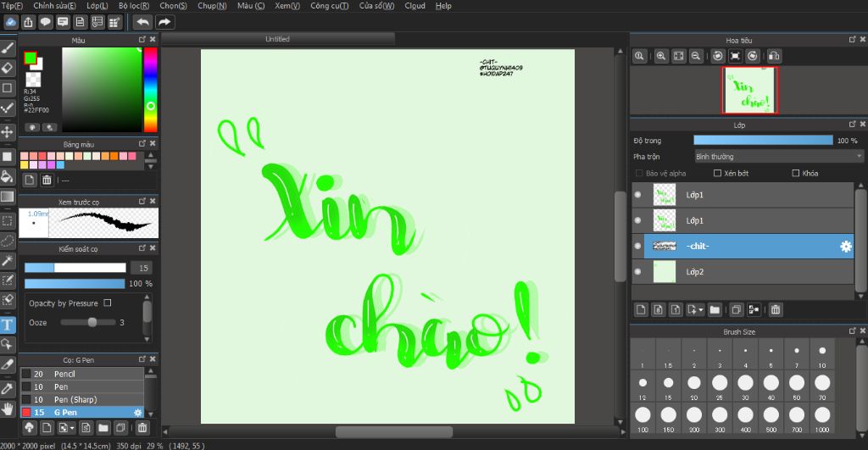Click the brush size value field 15

pos(142,268)
